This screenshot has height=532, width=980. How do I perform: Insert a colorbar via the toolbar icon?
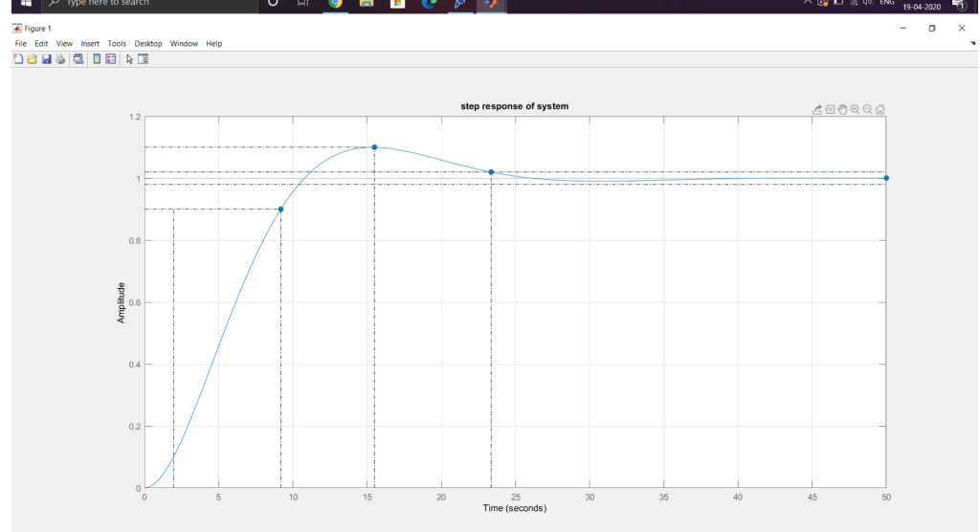pyautogui.click(x=97, y=58)
